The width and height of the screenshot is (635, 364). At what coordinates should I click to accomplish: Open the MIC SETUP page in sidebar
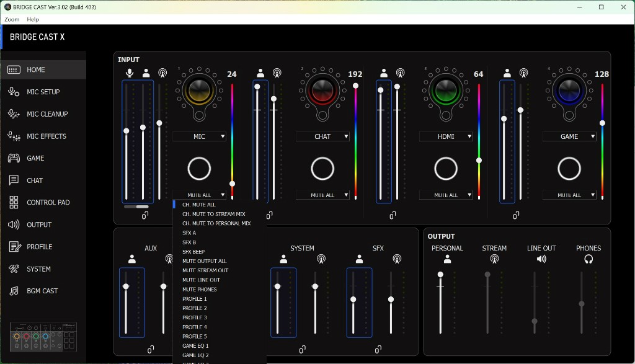[x=43, y=92]
